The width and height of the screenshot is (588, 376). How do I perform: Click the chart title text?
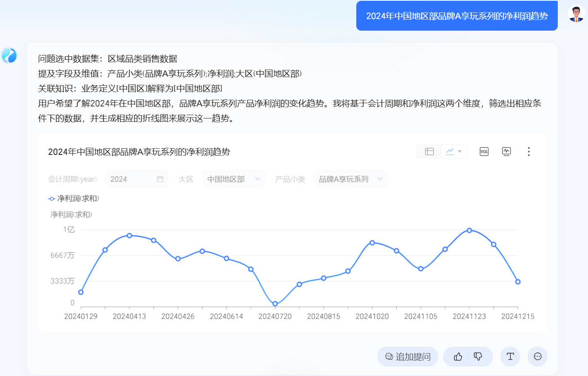coord(139,152)
